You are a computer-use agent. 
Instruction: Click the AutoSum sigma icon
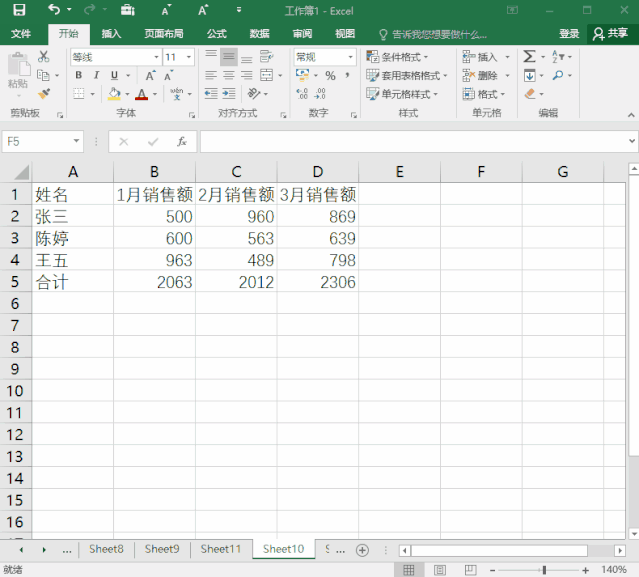coord(529,57)
